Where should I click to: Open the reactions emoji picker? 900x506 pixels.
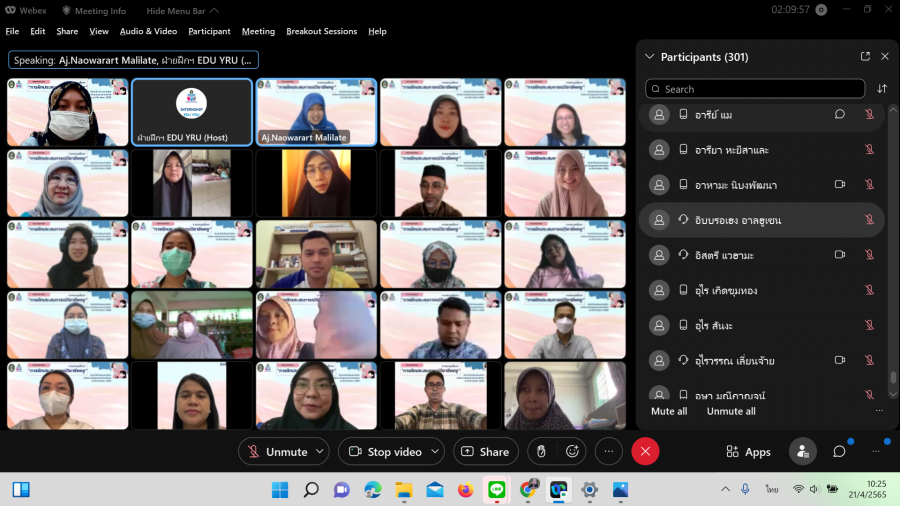tap(573, 452)
